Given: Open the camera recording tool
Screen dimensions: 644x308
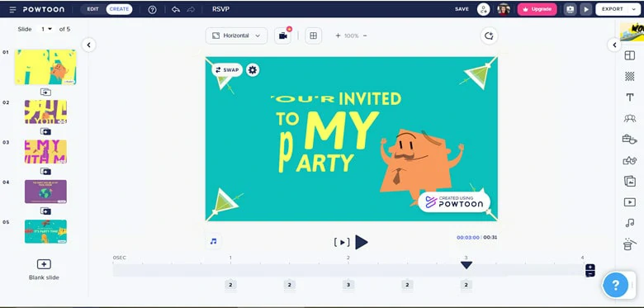Looking at the screenshot, I should (x=283, y=36).
